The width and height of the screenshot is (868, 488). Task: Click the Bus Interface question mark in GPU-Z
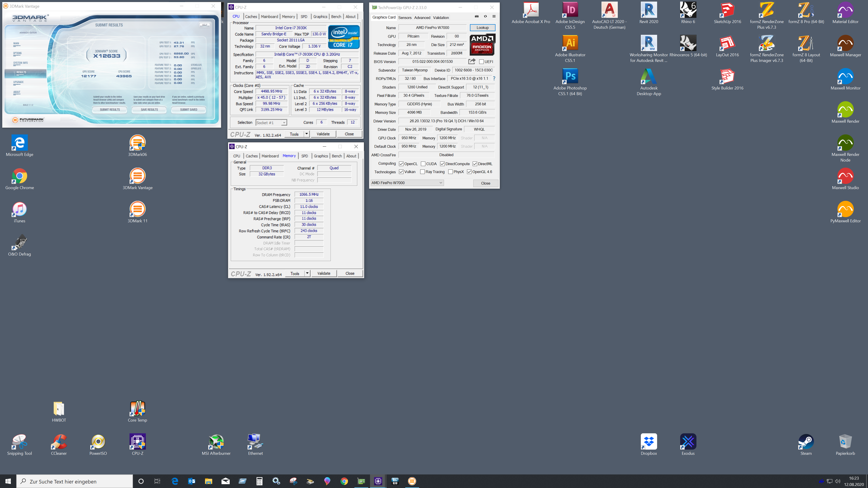point(494,78)
